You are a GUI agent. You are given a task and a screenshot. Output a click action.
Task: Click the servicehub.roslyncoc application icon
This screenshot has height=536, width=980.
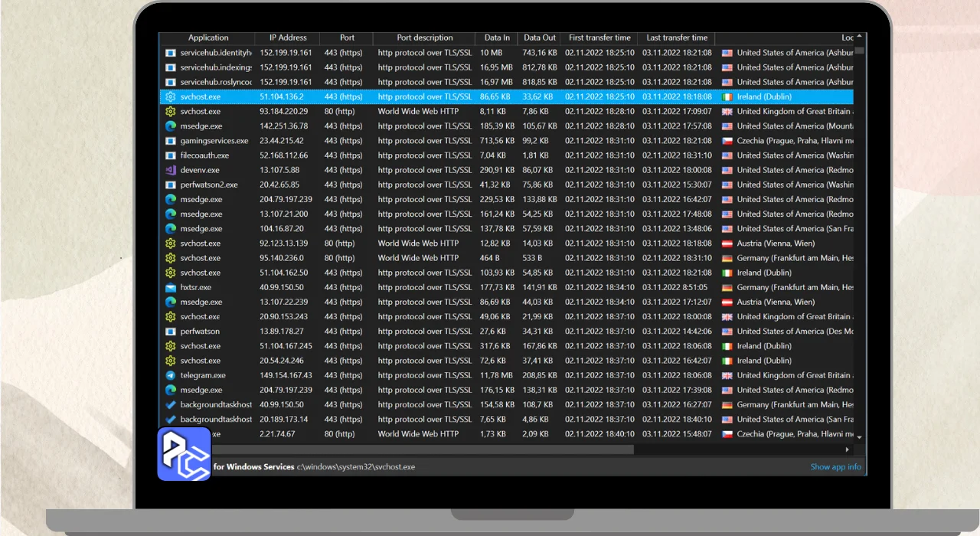[x=171, y=82]
